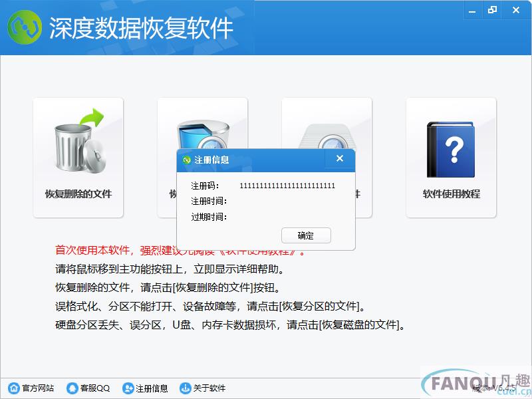
Task: Confirm the dialog with 确定 button
Action: pyautogui.click(x=306, y=235)
